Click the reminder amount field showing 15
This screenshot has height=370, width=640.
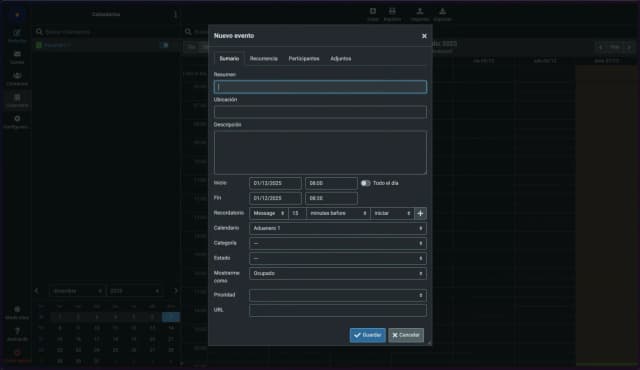tap(297, 213)
